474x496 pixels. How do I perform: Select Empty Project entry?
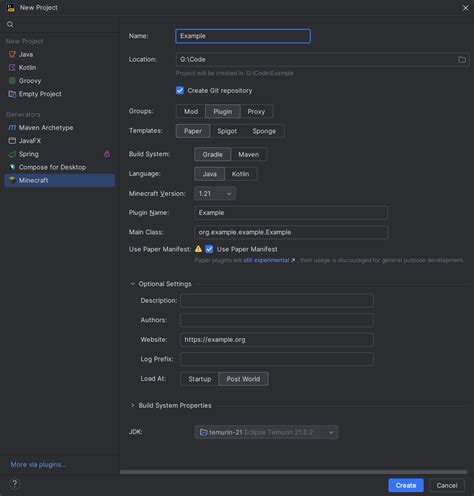point(60,94)
